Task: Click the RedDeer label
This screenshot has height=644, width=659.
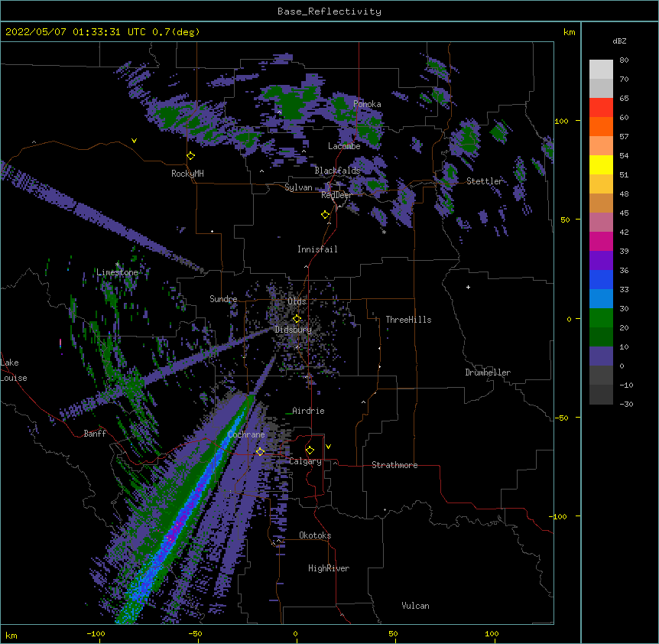Action: pos(336,195)
